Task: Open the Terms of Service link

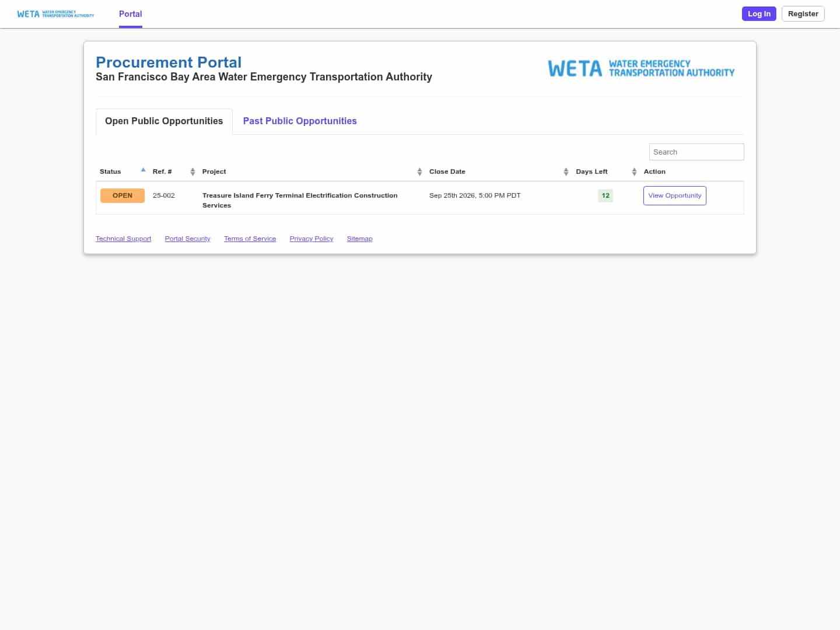Action: 250,239
